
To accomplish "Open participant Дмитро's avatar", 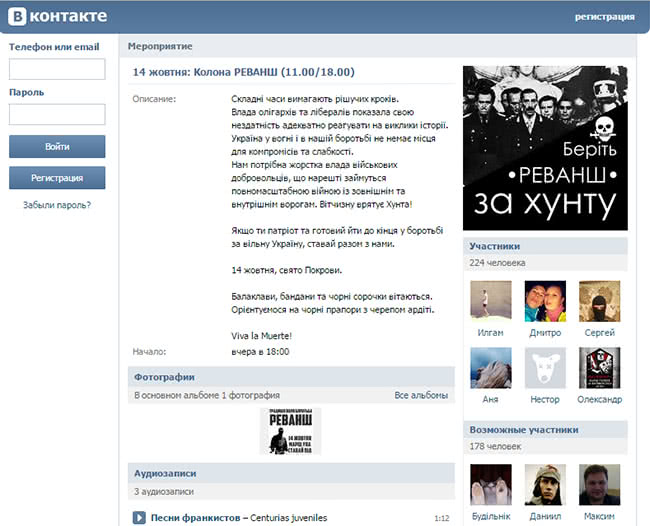I will (x=545, y=300).
